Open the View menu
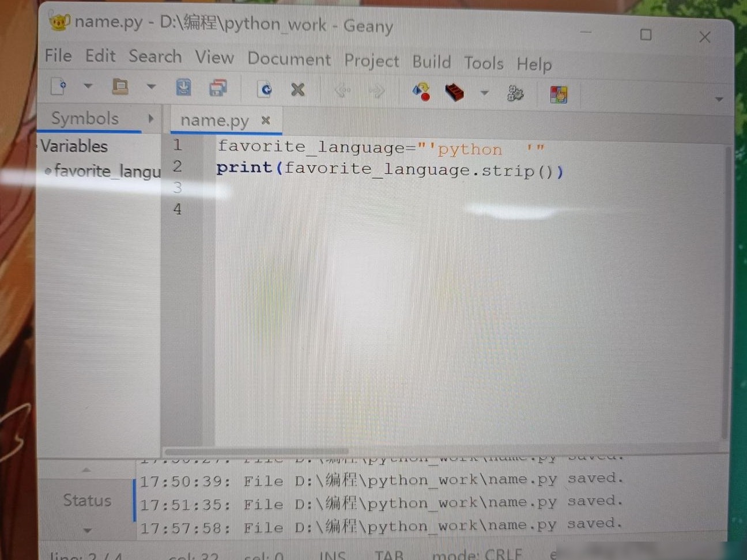Viewport: 747px width, 560px height. tap(214, 58)
